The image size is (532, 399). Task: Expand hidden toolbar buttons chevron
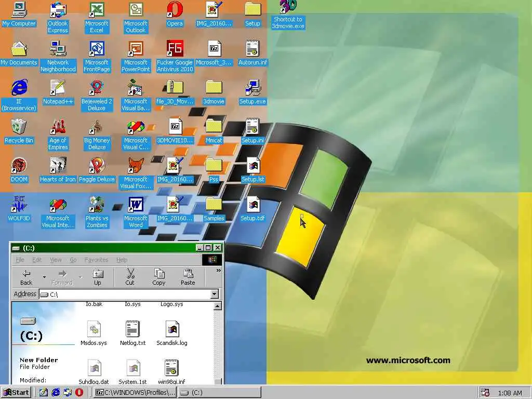pos(219,270)
